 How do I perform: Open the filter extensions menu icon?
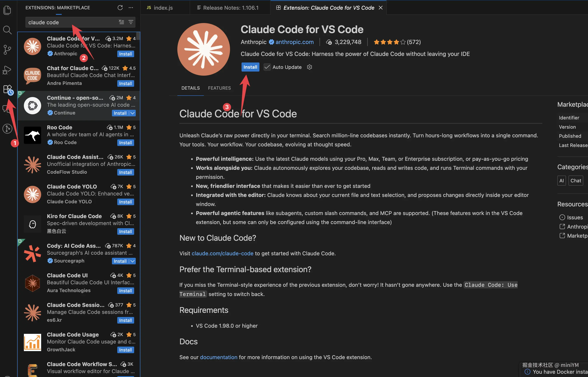coord(131,22)
